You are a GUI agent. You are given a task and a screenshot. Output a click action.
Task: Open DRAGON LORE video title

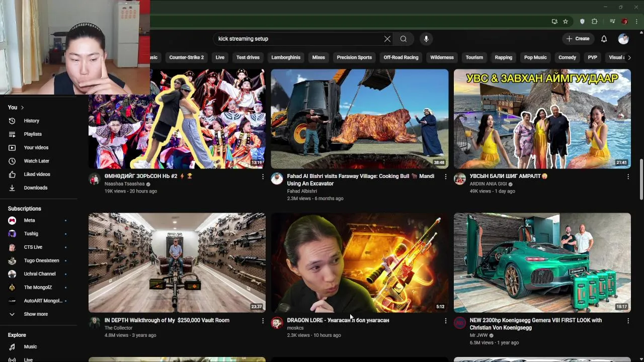tap(338, 320)
